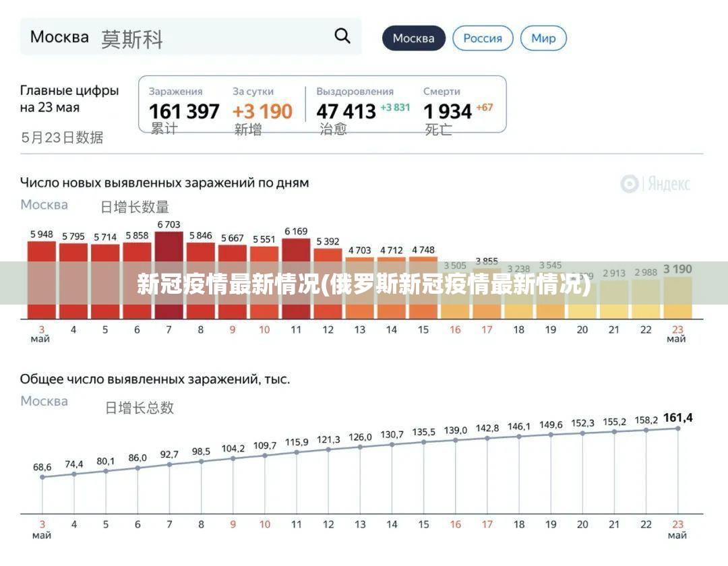Click the 2 988 bar label
The height and width of the screenshot is (566, 728).
646,272
